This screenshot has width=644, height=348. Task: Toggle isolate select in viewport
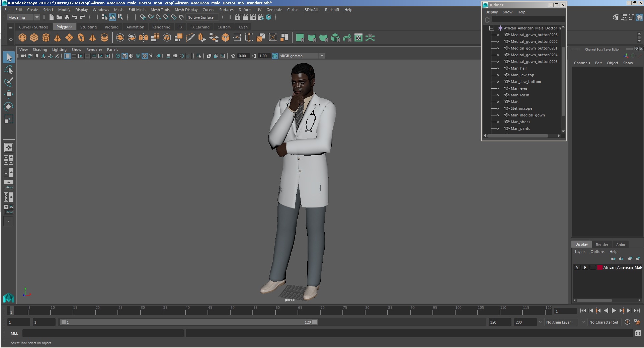click(199, 56)
